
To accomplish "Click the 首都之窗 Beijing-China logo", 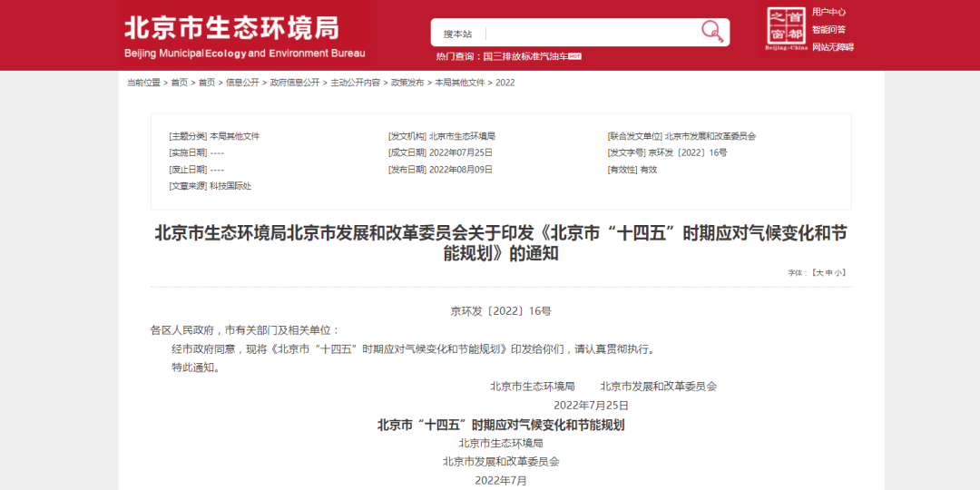I will (x=786, y=30).
